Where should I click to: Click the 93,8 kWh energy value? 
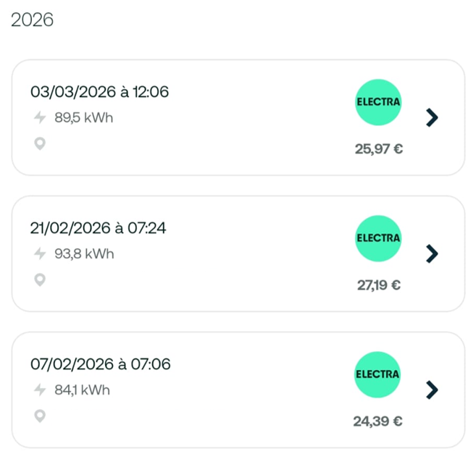click(84, 254)
